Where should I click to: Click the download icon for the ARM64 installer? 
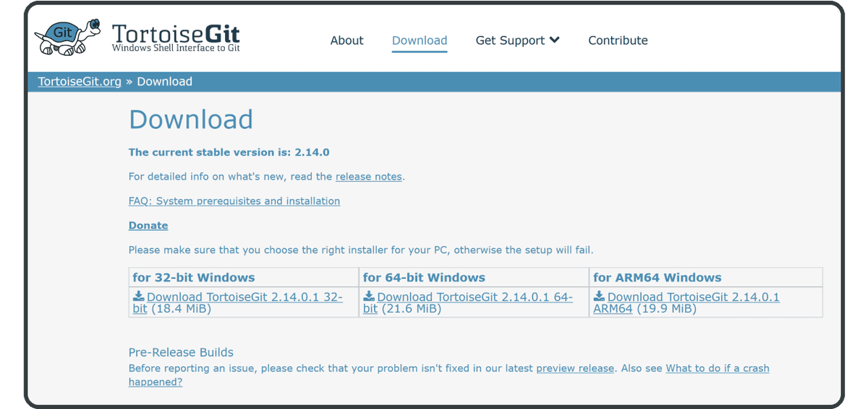pos(600,297)
